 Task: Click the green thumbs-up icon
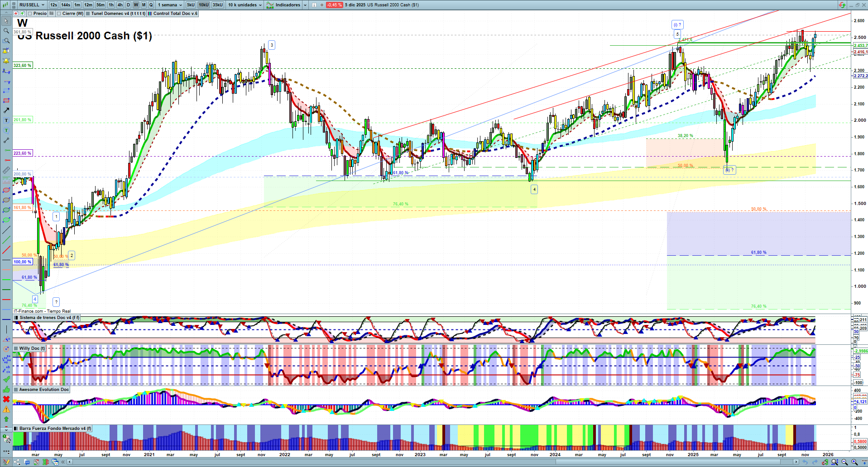click(6, 389)
